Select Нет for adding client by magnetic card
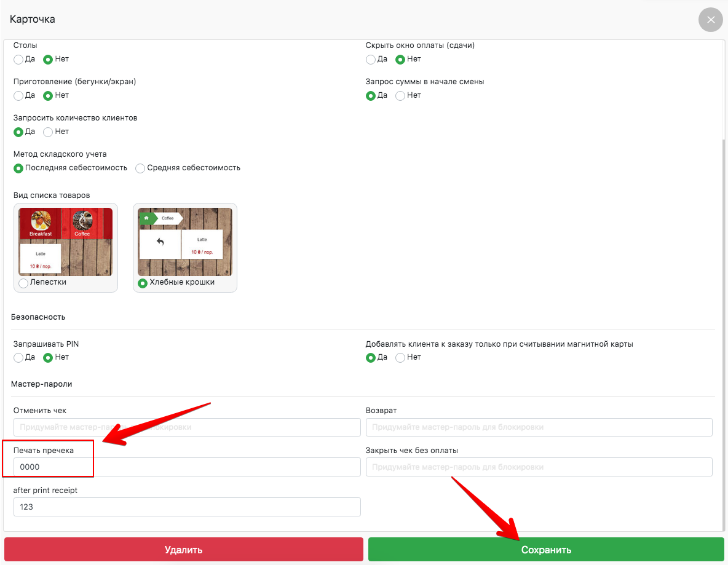This screenshot has width=728, height=565. click(x=400, y=358)
